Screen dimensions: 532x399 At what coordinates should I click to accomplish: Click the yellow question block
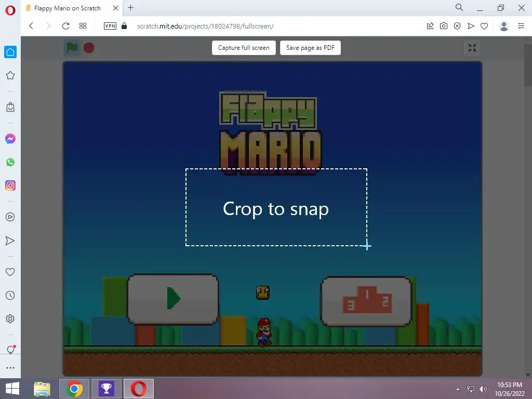pyautogui.click(x=262, y=292)
